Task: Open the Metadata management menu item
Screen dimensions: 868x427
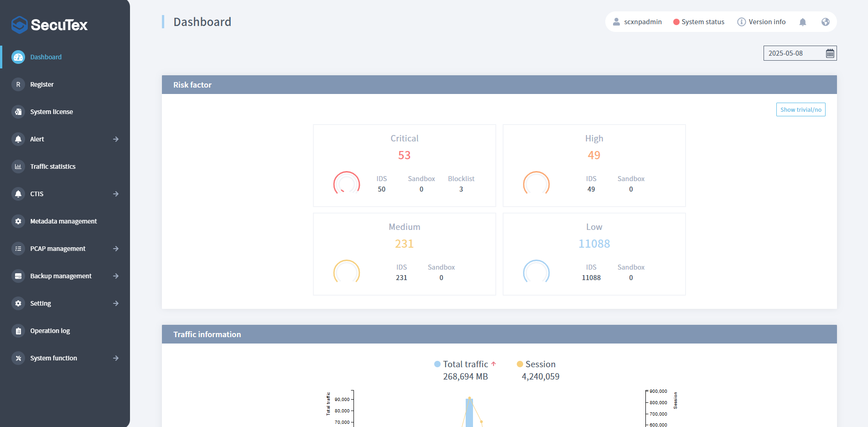Action: coord(65,221)
